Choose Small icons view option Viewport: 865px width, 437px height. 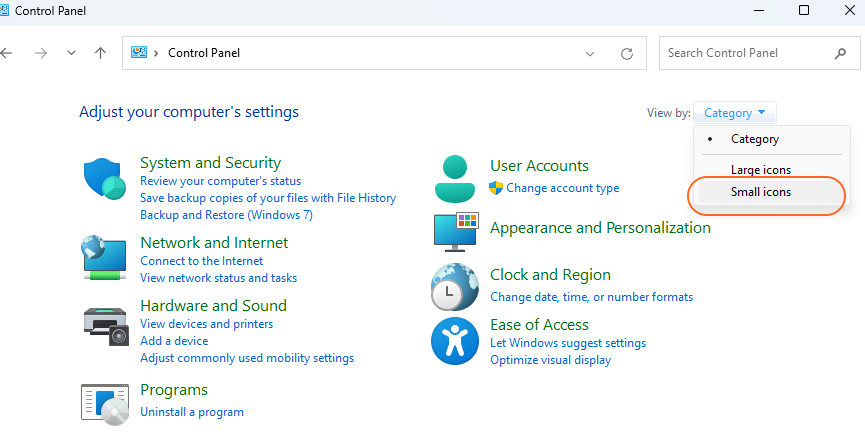click(x=761, y=192)
